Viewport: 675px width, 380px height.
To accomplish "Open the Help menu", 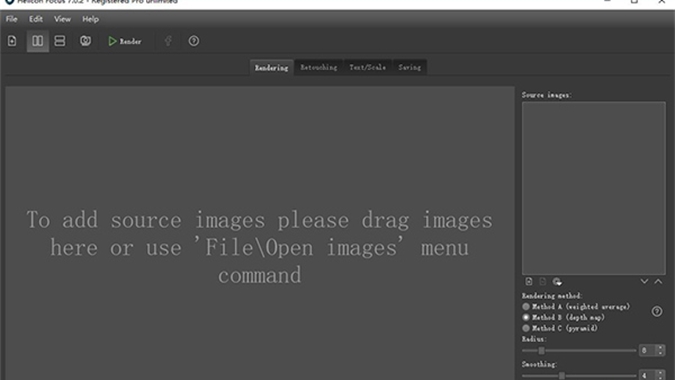I will coord(90,19).
